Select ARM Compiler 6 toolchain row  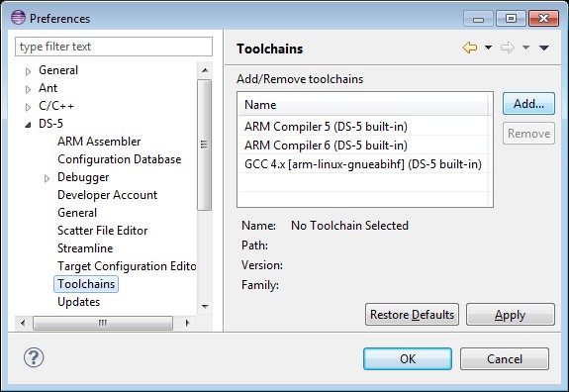click(363, 146)
